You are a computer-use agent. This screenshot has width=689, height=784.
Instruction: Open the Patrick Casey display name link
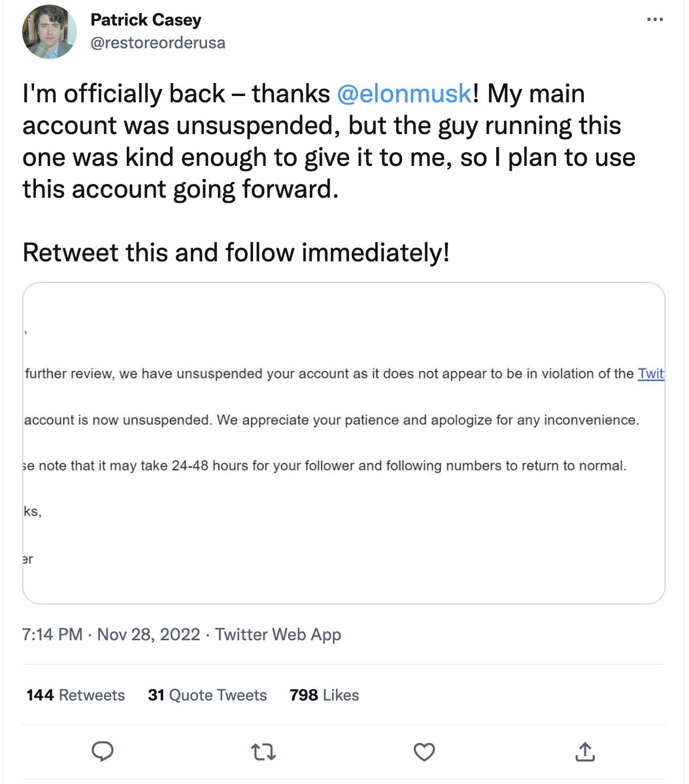coord(146,20)
